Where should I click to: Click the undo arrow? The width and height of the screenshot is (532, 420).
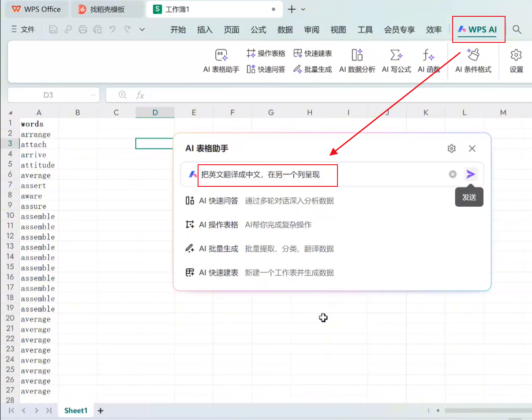point(112,30)
